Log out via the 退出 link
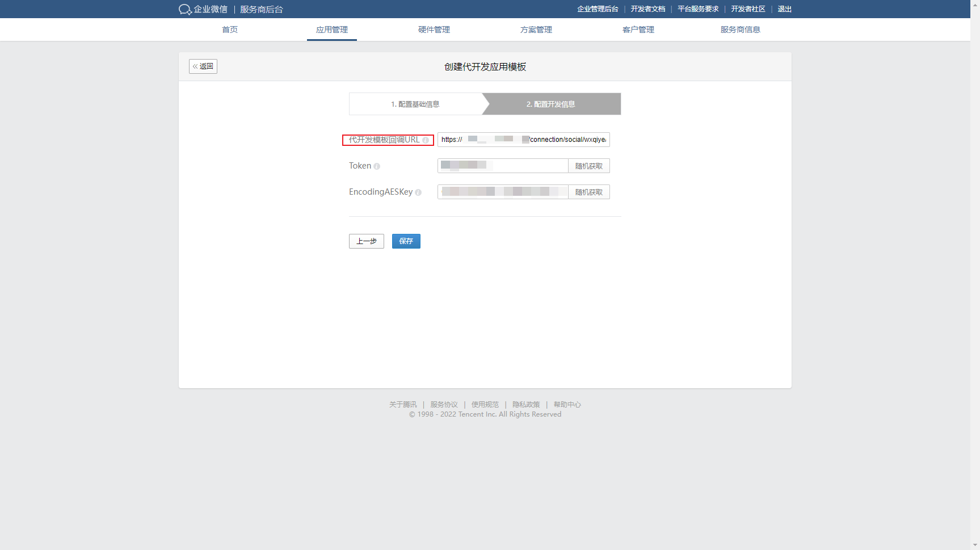This screenshot has height=550, width=980. coord(785,9)
